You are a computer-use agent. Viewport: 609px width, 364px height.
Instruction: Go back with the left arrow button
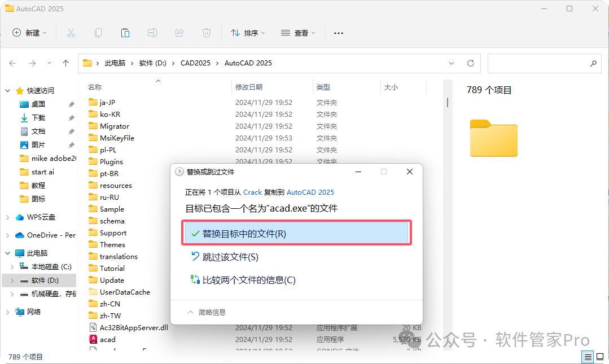[x=12, y=63]
